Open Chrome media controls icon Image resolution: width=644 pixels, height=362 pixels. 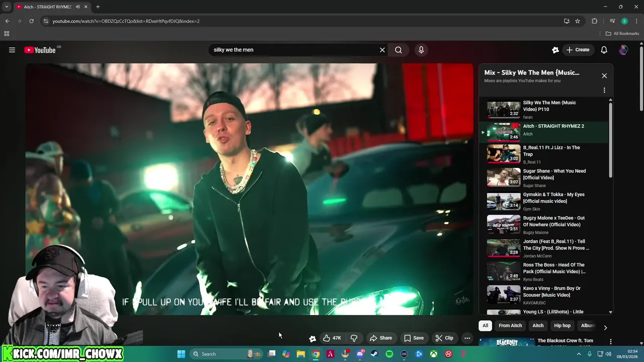click(612, 21)
